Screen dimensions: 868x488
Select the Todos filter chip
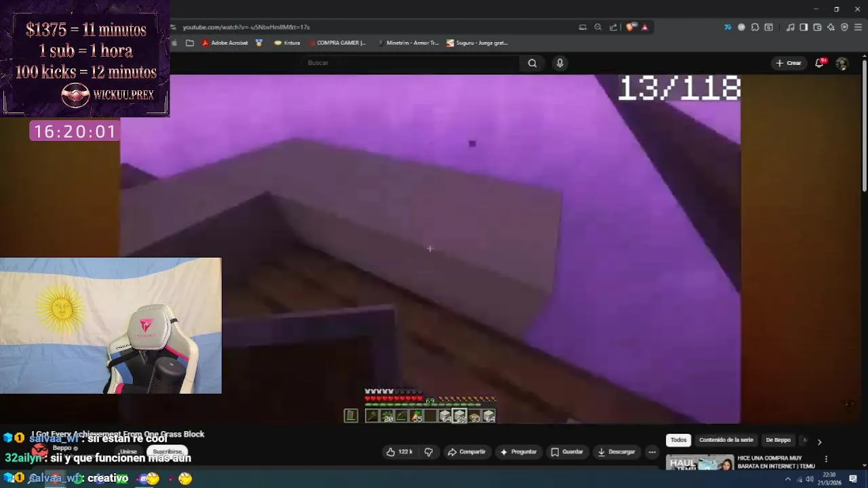click(679, 440)
